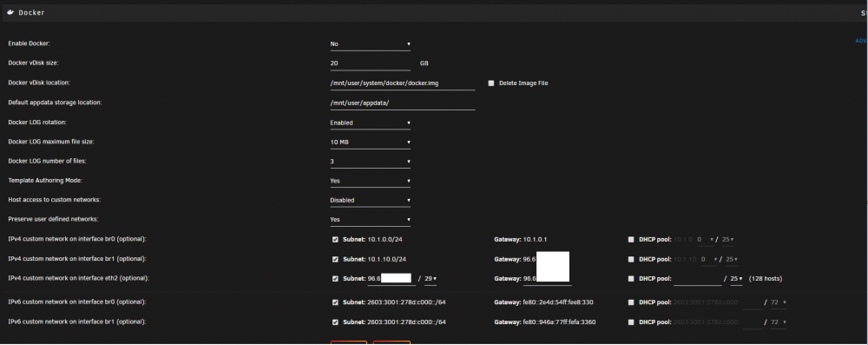This screenshot has width=868, height=345.
Task: Open the IPv4 br1 DHCP pool 25 mask dropdown
Action: [731, 259]
